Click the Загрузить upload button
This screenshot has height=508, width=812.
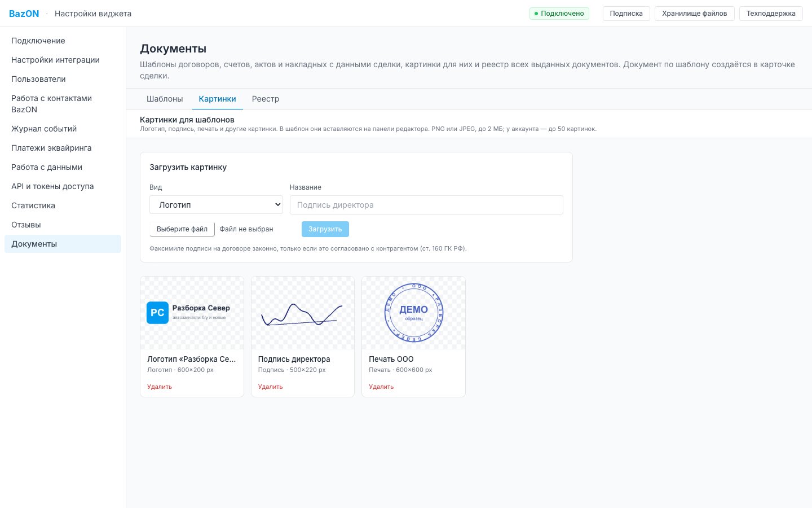tap(325, 229)
